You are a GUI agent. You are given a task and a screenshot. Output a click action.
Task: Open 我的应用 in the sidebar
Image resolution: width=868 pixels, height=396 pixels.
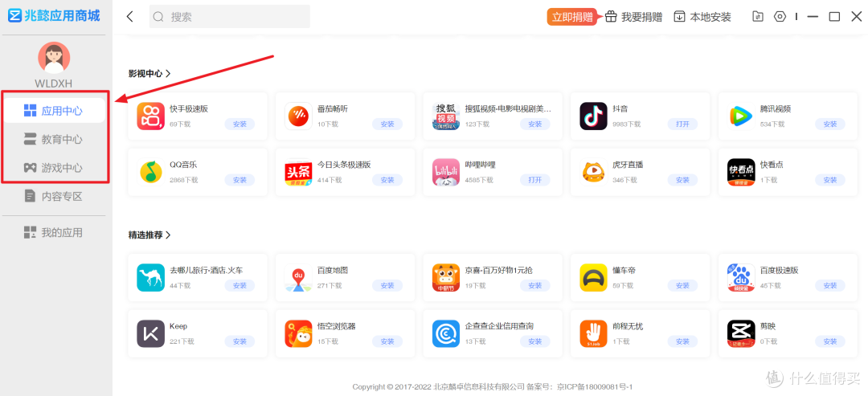54,232
